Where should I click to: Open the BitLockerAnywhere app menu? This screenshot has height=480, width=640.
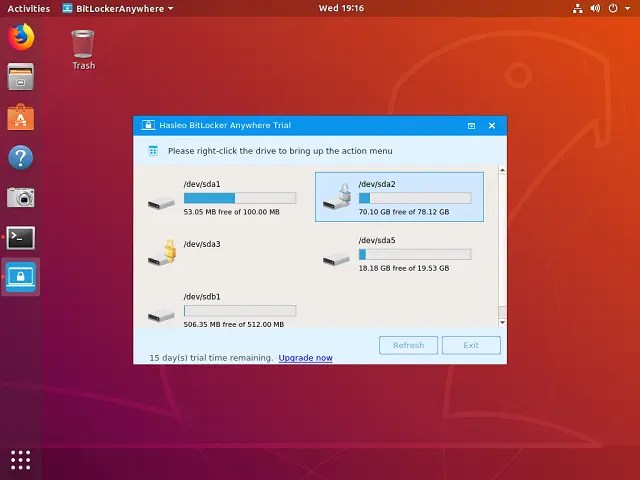[x=118, y=8]
